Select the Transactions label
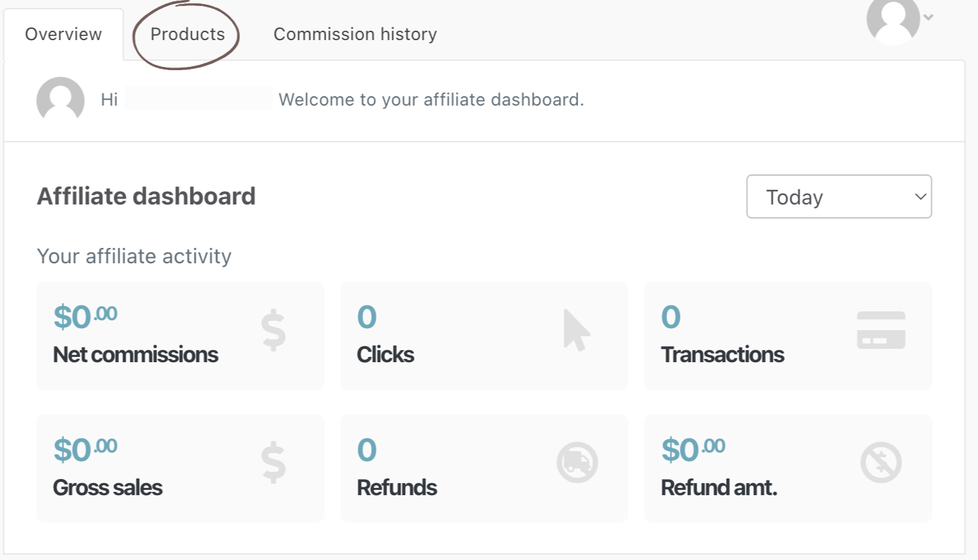Screen dimensions: 978x560 point(722,355)
